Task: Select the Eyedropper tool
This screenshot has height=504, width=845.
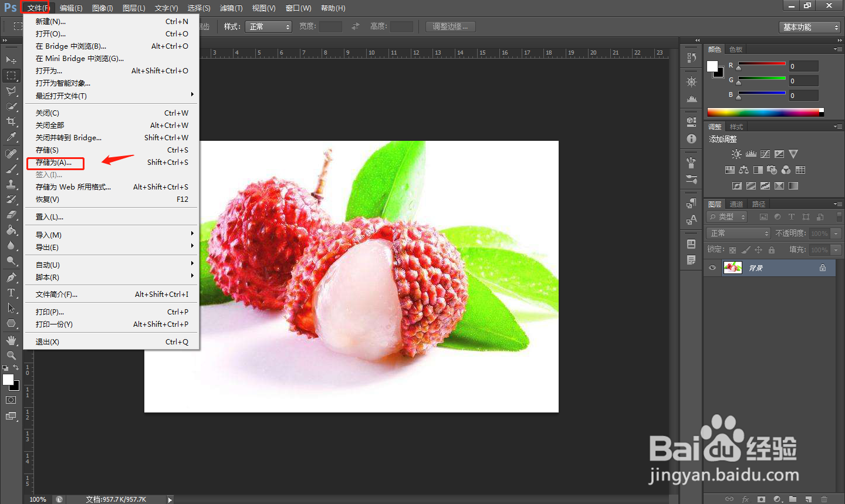Action: 11,137
